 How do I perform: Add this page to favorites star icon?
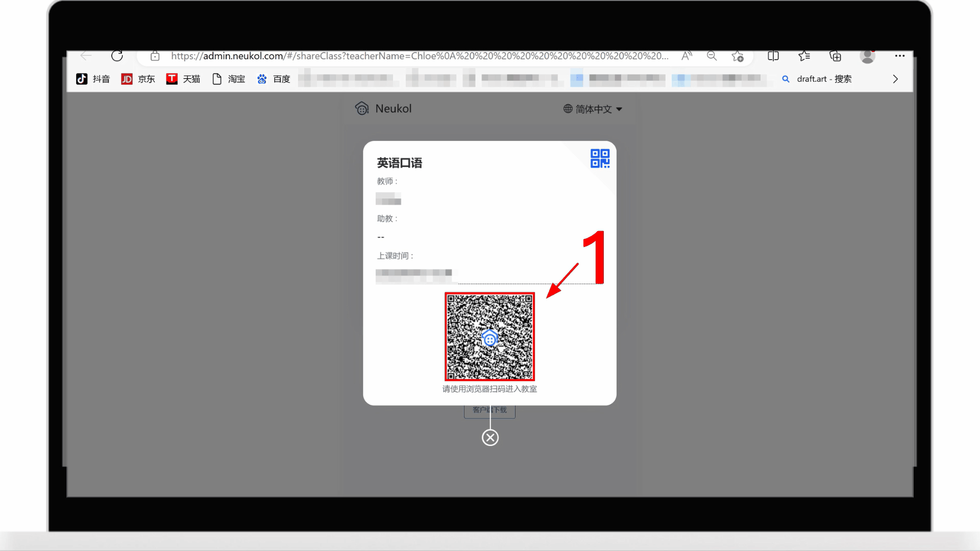point(738,56)
